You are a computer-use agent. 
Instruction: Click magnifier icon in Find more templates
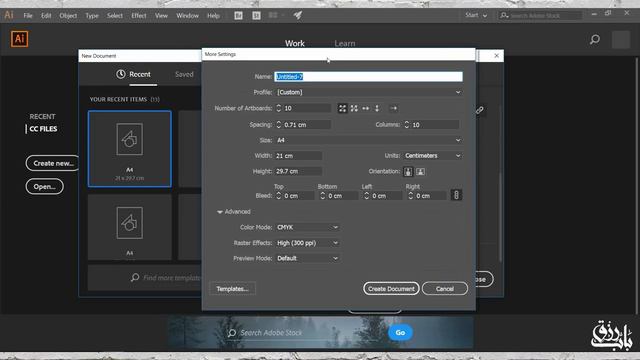(x=135, y=278)
